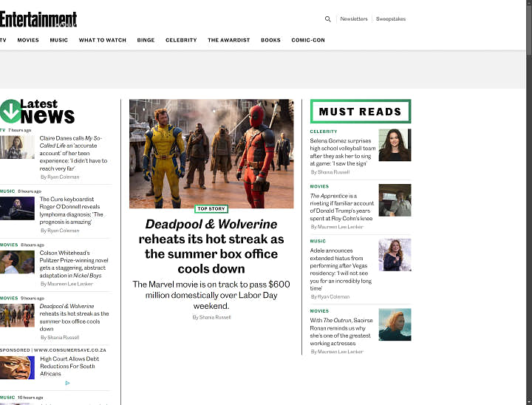The height and width of the screenshot is (405, 532).
Task: Click The Cure keyboardist thumbnail
Action: [17, 208]
